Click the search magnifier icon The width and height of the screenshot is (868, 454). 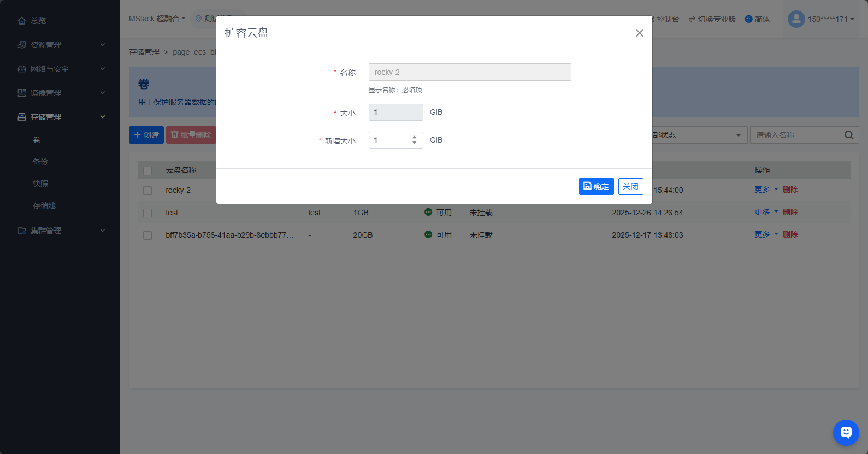point(848,135)
